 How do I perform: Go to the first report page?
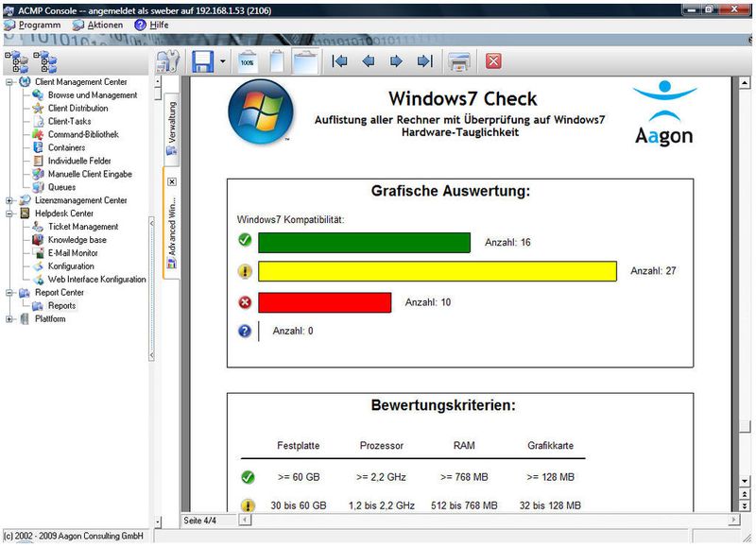339,61
